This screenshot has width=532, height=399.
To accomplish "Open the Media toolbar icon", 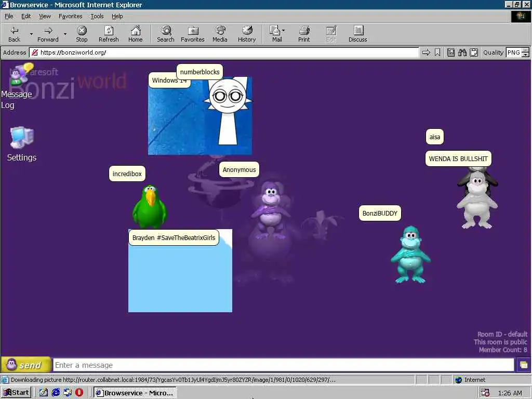I will 220,34.
